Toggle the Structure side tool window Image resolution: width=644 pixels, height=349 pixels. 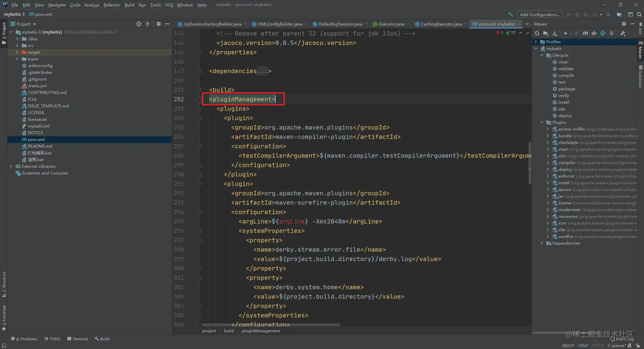[4, 284]
